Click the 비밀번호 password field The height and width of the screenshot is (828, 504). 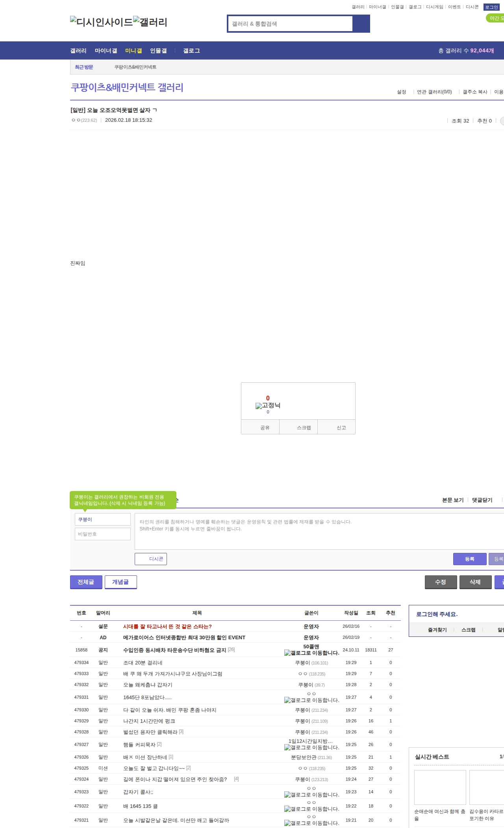coord(103,534)
